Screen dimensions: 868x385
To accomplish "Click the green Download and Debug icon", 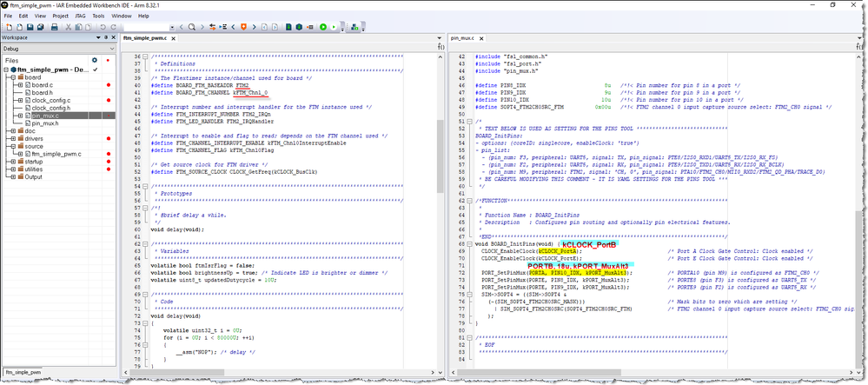I will click(322, 27).
